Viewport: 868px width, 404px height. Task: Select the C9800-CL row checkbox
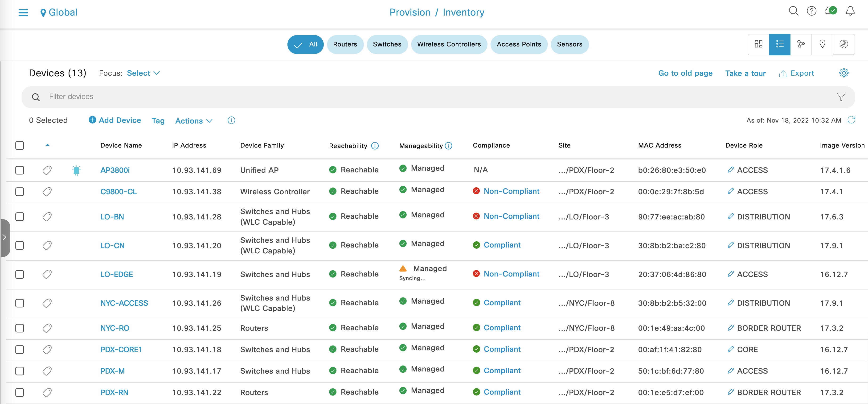20,192
